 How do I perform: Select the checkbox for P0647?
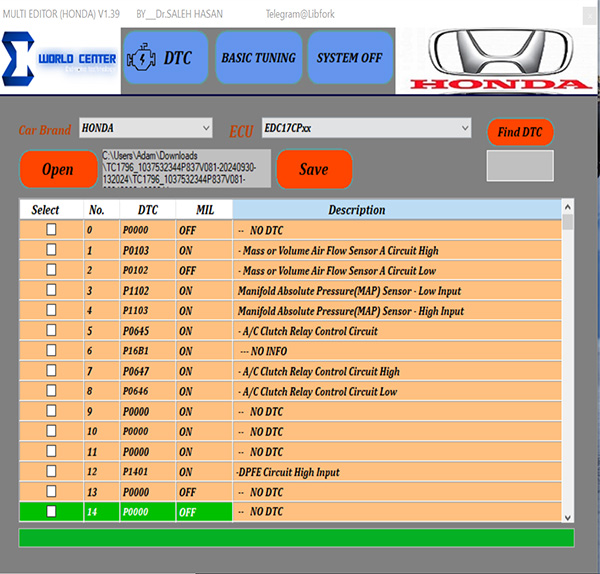point(51,370)
